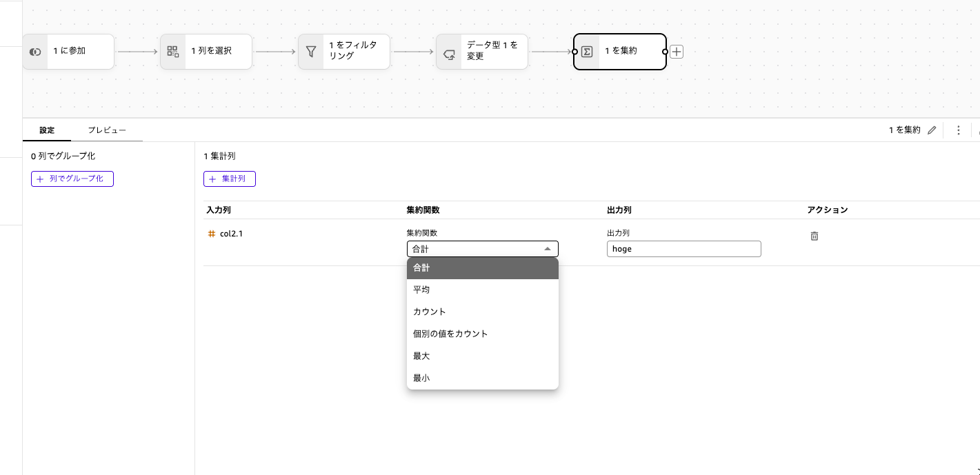This screenshot has height=475, width=980.
Task: Delete the col2.1 aggregation with trash icon
Action: point(814,236)
